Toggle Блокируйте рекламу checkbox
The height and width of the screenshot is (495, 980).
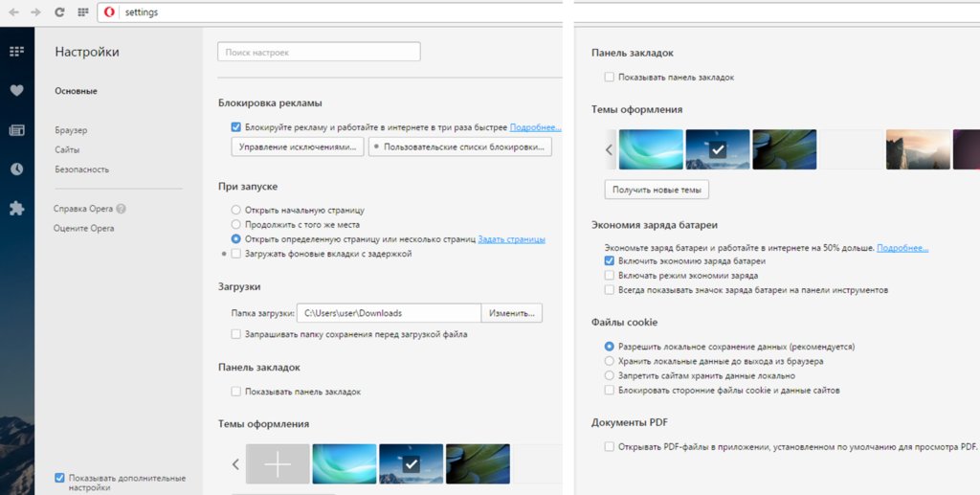[235, 127]
